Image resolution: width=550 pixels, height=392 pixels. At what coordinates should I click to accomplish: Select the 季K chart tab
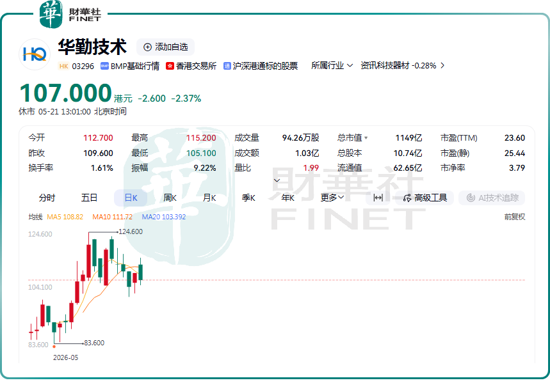pos(248,198)
